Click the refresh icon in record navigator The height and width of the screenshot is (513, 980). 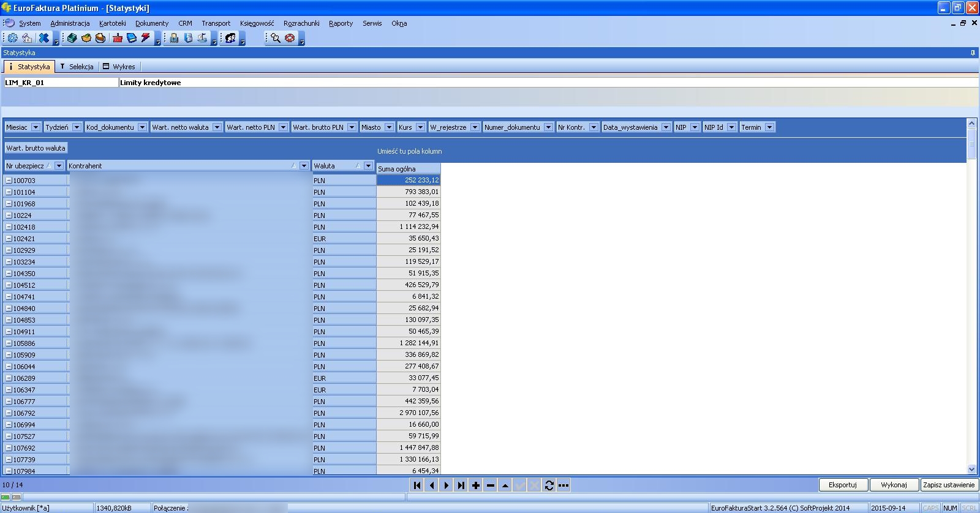coord(549,485)
